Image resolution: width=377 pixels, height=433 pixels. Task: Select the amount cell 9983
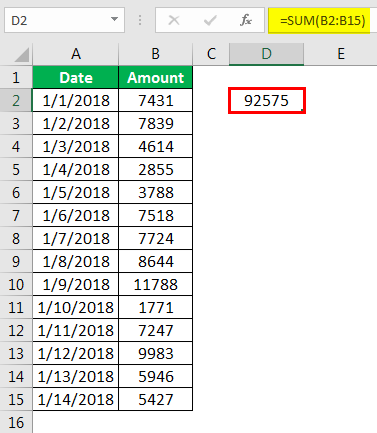click(x=156, y=353)
